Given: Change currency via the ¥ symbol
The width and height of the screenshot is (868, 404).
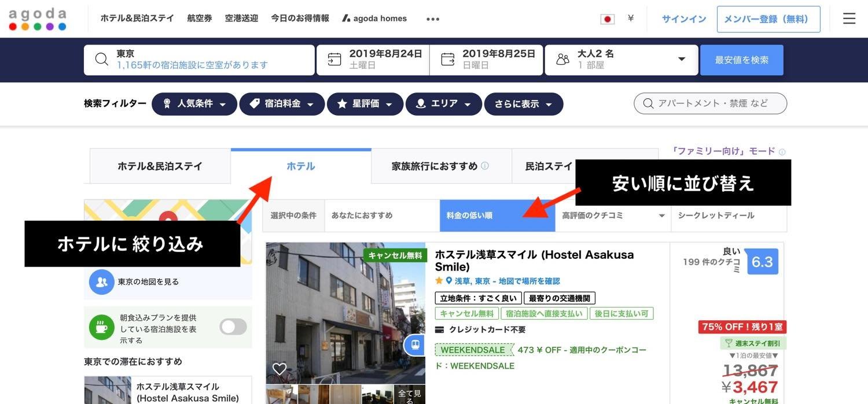Looking at the screenshot, I should (631, 18).
